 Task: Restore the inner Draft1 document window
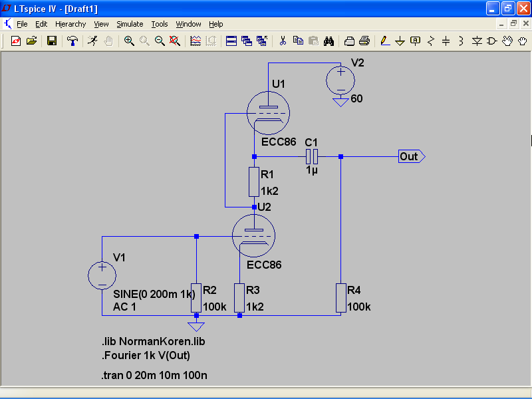click(513, 24)
